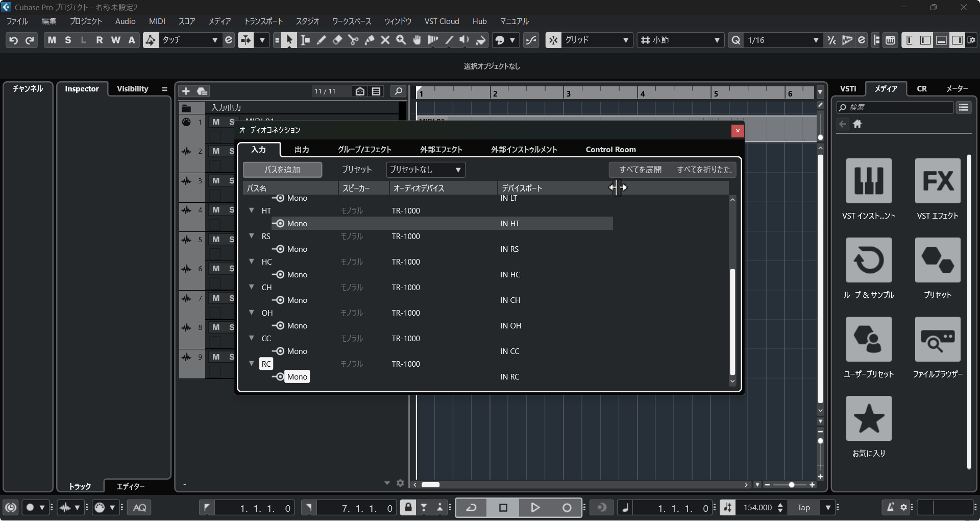980x521 pixels.
Task: Collapse the HT bus tree item
Action: [252, 210]
